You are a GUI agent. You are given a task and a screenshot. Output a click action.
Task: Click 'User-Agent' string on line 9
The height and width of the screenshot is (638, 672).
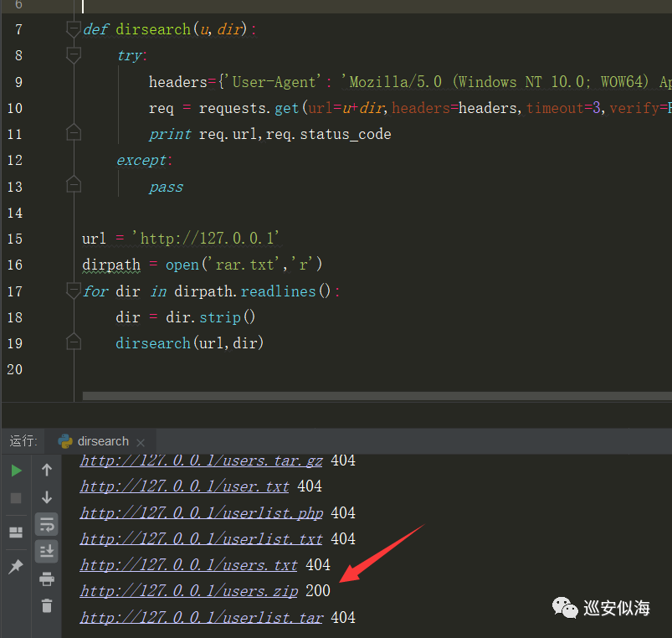click(x=274, y=82)
